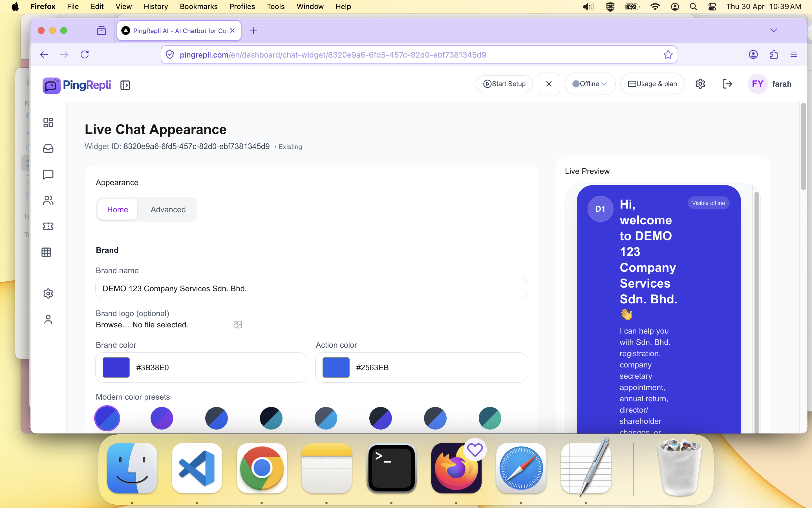Open Firefox extensions puzzle icon
Image resolution: width=812 pixels, height=508 pixels.
(x=774, y=54)
